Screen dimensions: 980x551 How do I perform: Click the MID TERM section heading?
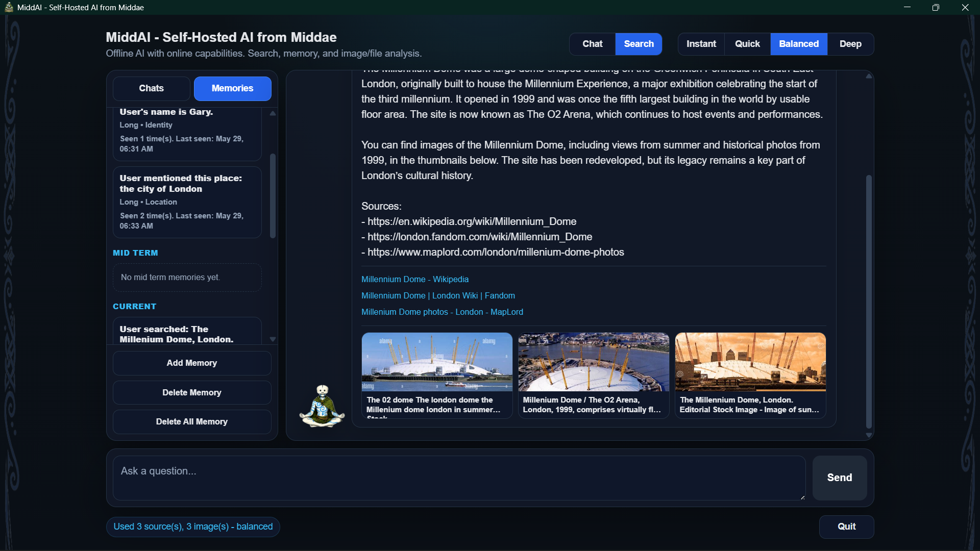[135, 253]
